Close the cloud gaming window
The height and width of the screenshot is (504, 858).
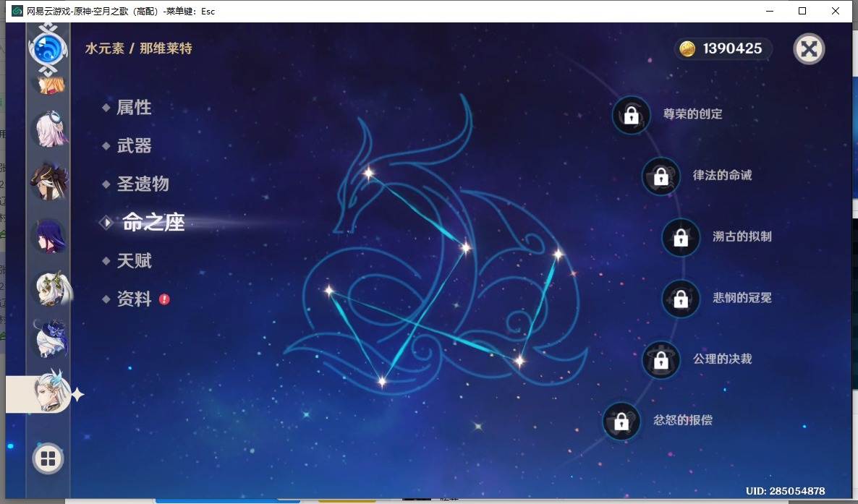[x=836, y=11]
